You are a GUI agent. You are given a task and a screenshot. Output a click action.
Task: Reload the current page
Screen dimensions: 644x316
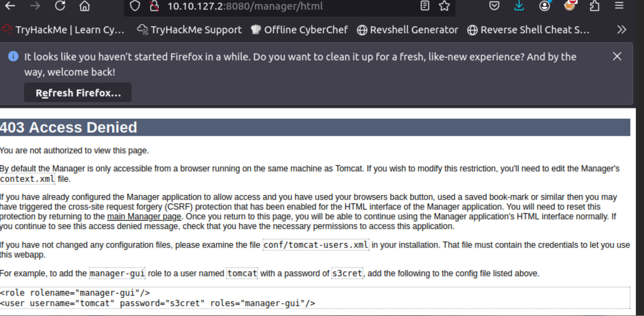click(60, 6)
